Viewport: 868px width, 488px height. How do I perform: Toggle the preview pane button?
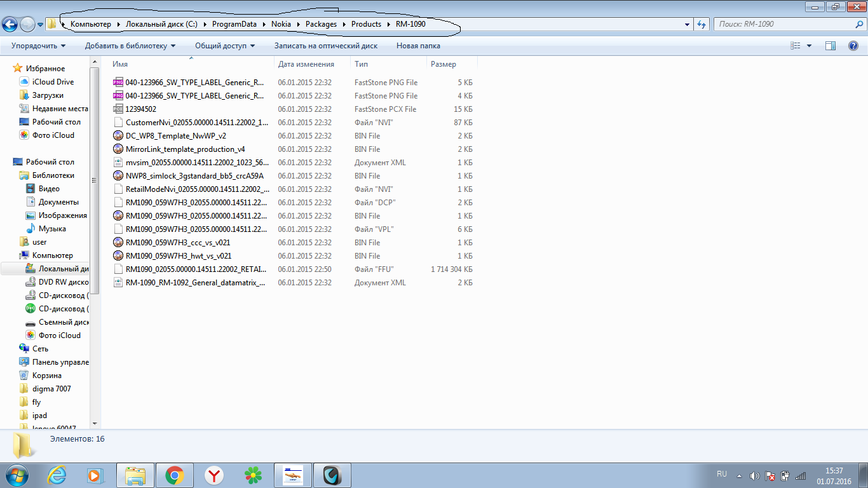[x=831, y=46]
